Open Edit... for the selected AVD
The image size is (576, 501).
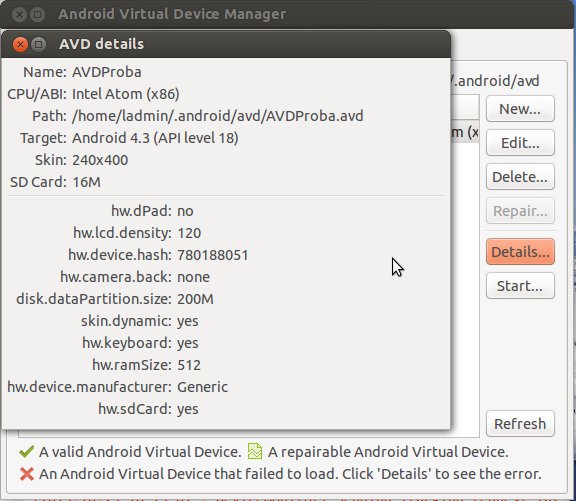(520, 143)
